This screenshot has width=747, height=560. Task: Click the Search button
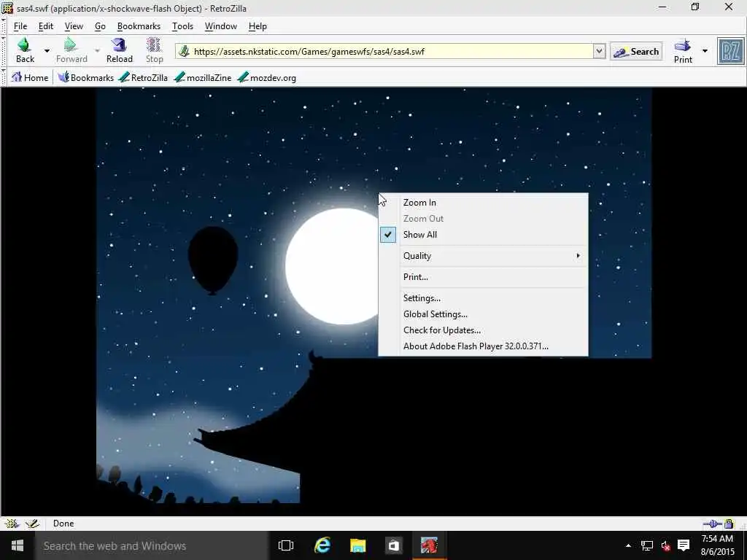[636, 52]
